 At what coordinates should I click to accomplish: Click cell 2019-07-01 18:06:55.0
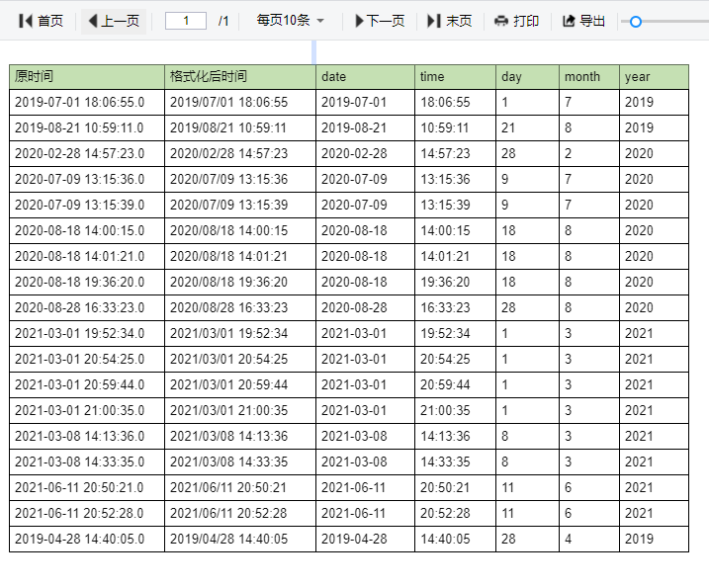coord(87,102)
